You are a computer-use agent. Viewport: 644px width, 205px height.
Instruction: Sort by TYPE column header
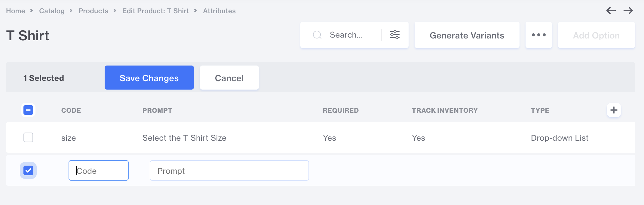(540, 110)
